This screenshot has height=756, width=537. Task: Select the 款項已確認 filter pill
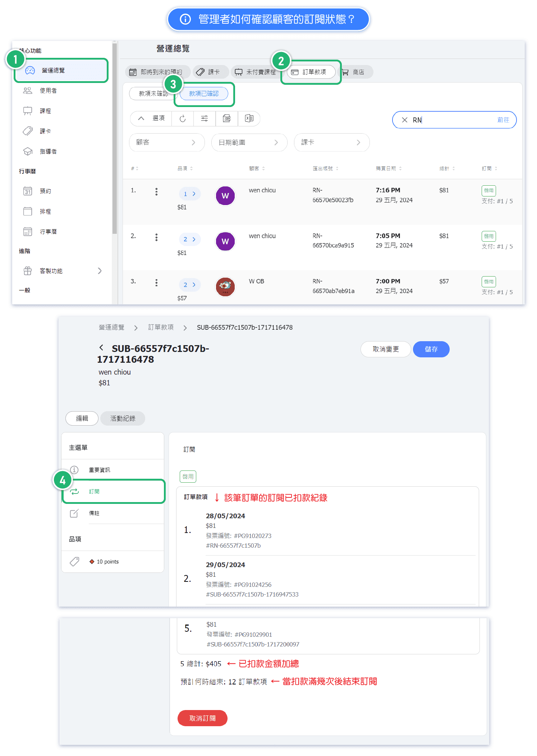[204, 94]
